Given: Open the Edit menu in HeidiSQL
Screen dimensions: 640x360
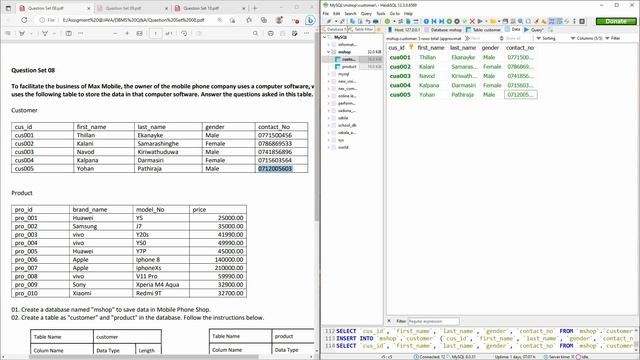Looking at the screenshot, I should click(x=336, y=13).
